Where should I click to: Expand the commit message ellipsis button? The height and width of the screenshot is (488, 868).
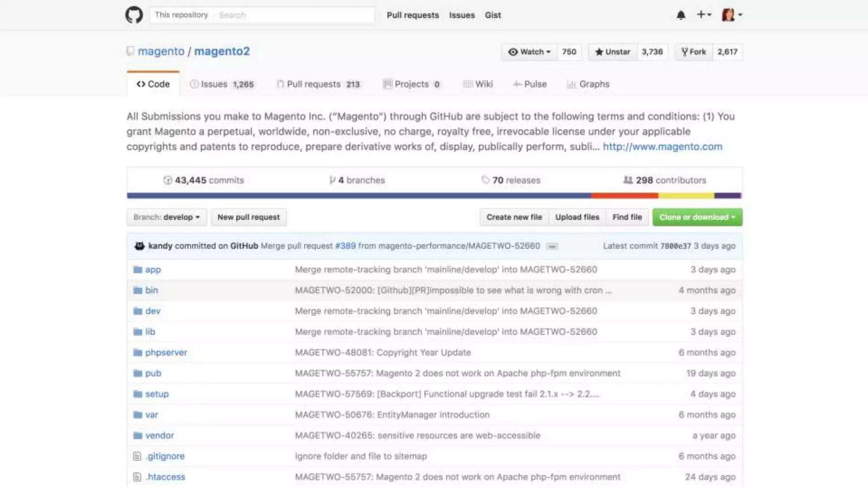point(552,247)
